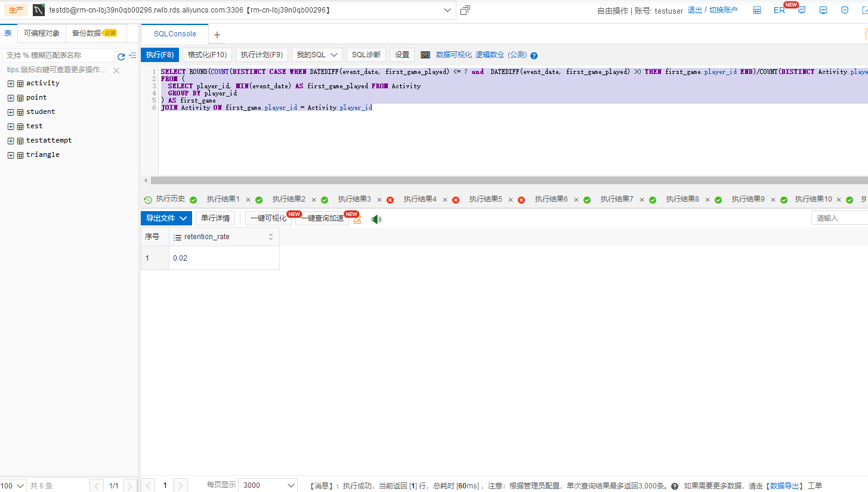Click the table icon of activity
Viewport: 868px width, 492px height.
(20, 83)
